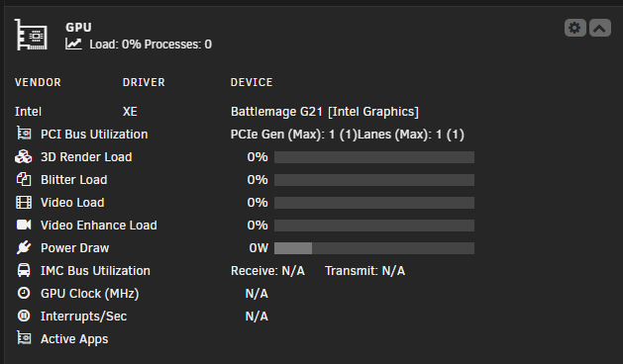The height and width of the screenshot is (364, 623).
Task: Click the 3D Render Load bar
Action: 374,157
